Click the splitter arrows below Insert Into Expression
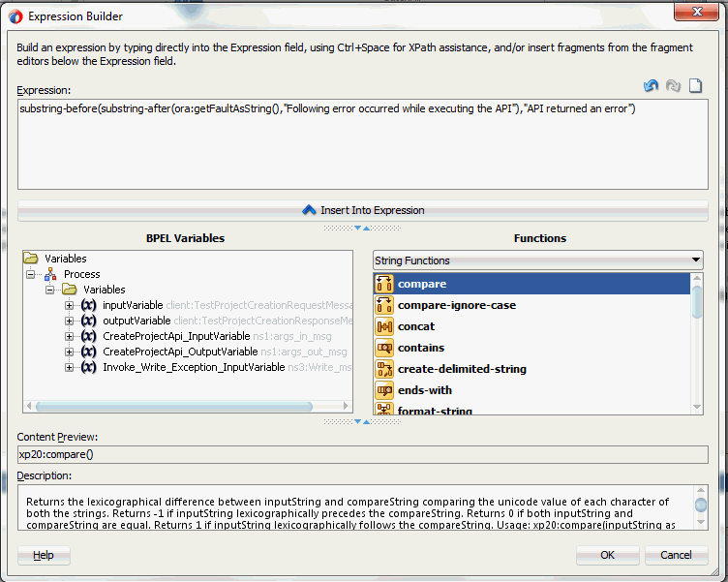Viewport: 728px width, 582px height. (362, 229)
